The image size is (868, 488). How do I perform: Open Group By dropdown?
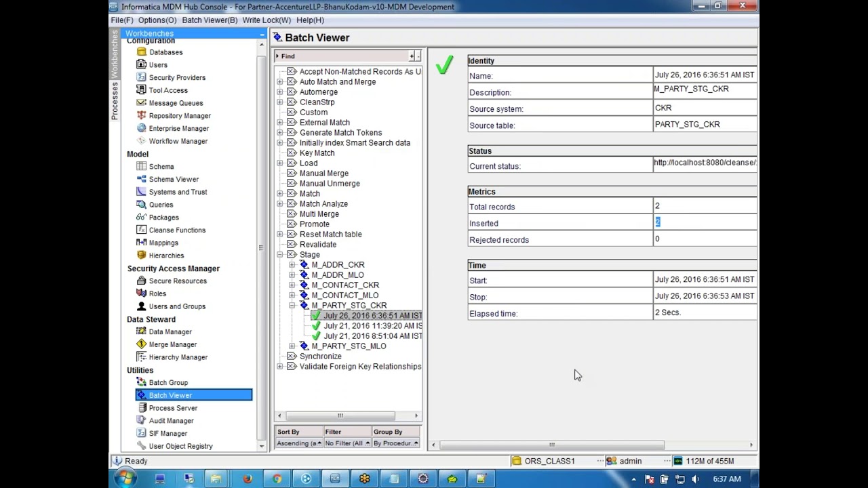click(x=396, y=443)
